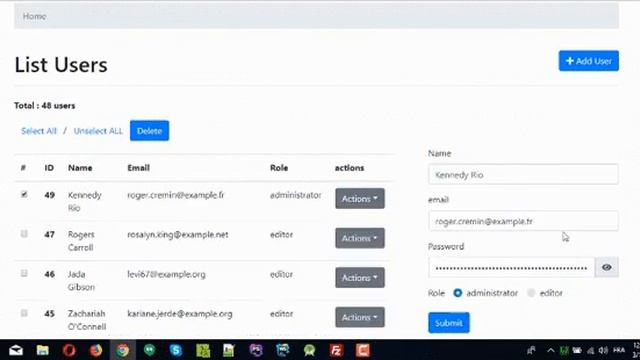Screen dimensions: 640x360
Task: Click email levi67@example.org in table
Action: coord(166,274)
